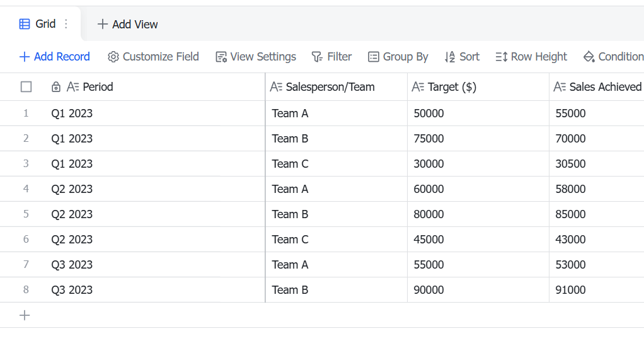Viewport: 644px width, 343px height.
Task: Click the plus row below record 8
Action: pos(25,315)
